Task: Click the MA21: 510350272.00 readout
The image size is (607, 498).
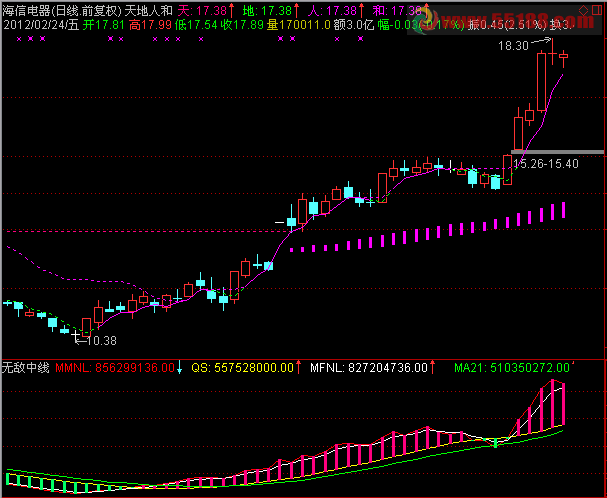Action: (x=512, y=367)
